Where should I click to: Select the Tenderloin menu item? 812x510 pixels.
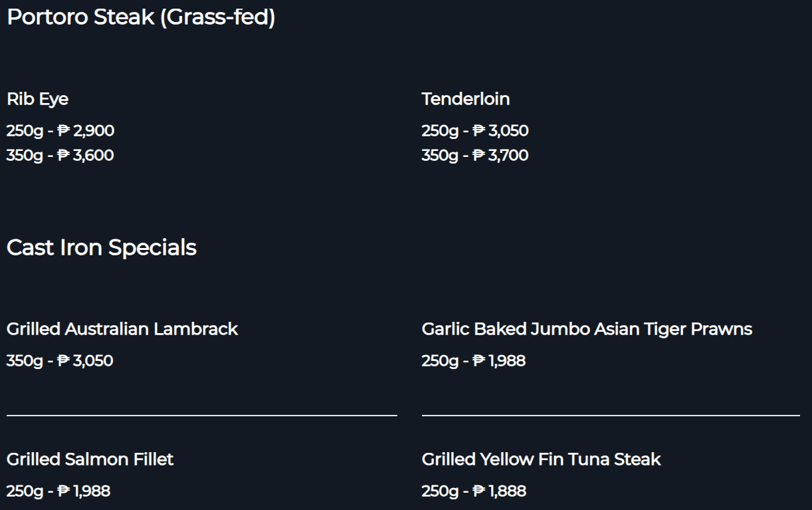coord(466,99)
